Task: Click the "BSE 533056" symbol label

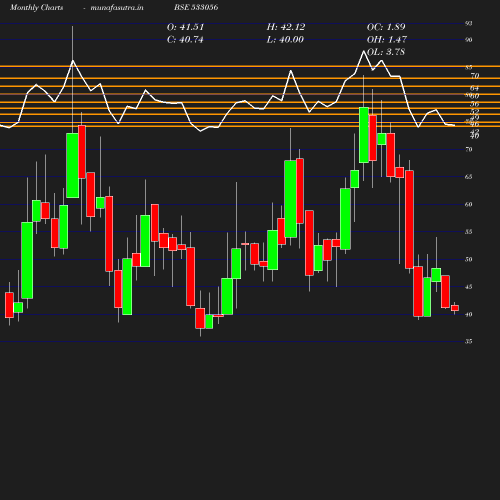Action: pyautogui.click(x=196, y=7)
